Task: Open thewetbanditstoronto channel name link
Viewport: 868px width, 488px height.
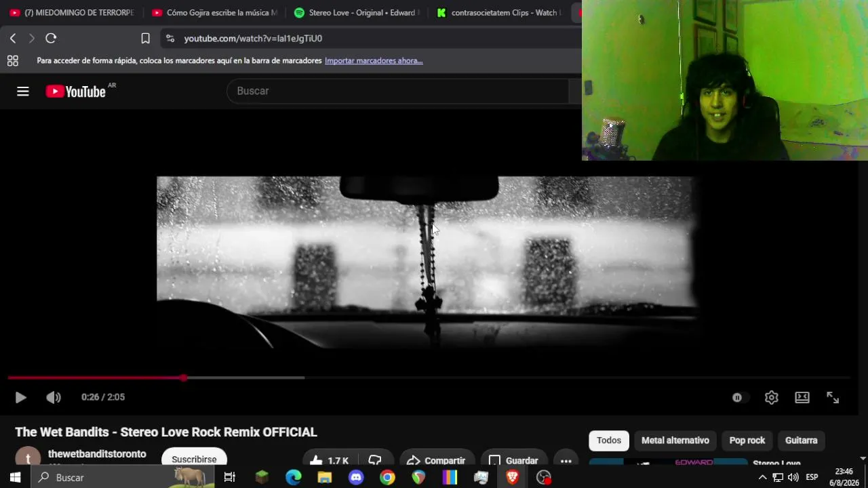Action: tap(97, 454)
